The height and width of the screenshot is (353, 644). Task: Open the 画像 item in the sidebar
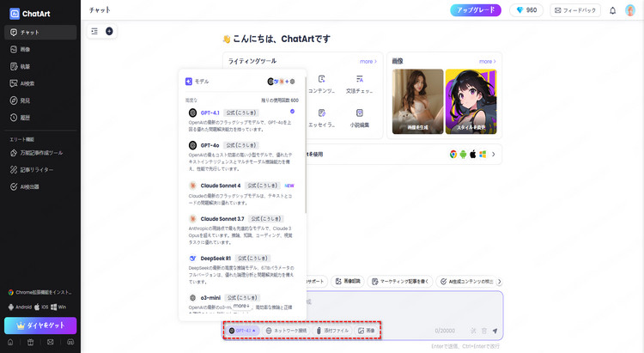(40, 49)
